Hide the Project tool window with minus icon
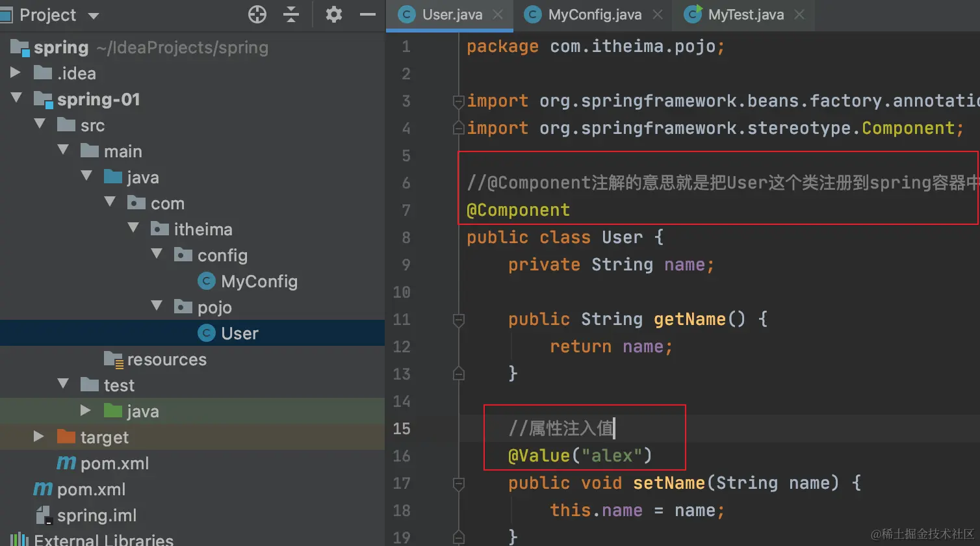Viewport: 980px width, 546px height. pyautogui.click(x=368, y=14)
